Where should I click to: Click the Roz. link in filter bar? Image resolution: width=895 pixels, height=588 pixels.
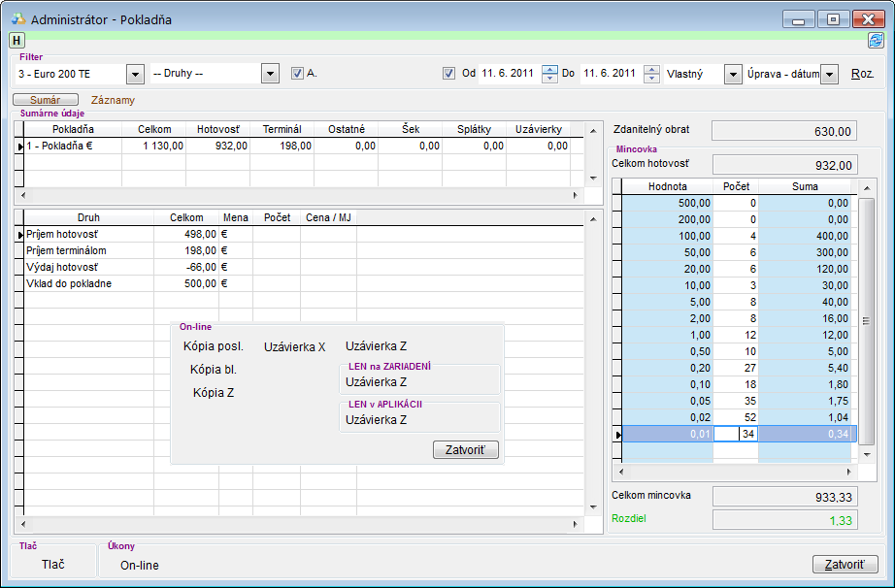click(x=862, y=74)
